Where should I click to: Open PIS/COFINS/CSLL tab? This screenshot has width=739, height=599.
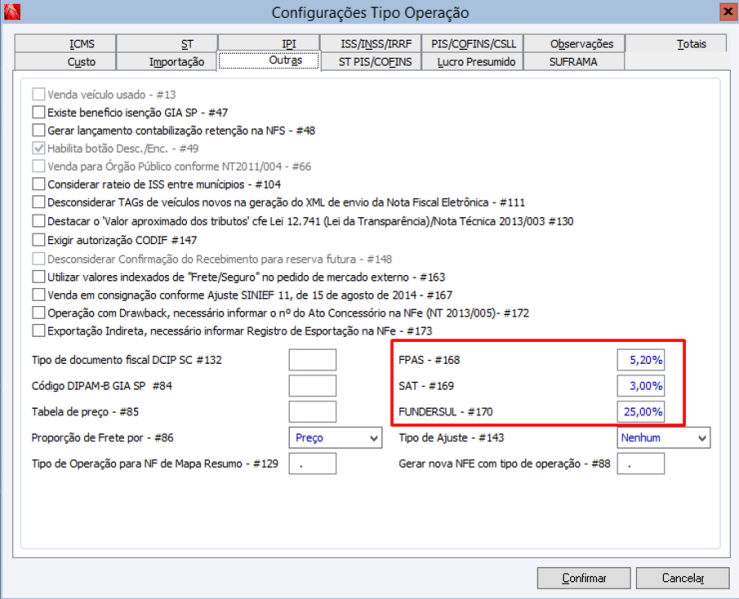click(x=472, y=44)
